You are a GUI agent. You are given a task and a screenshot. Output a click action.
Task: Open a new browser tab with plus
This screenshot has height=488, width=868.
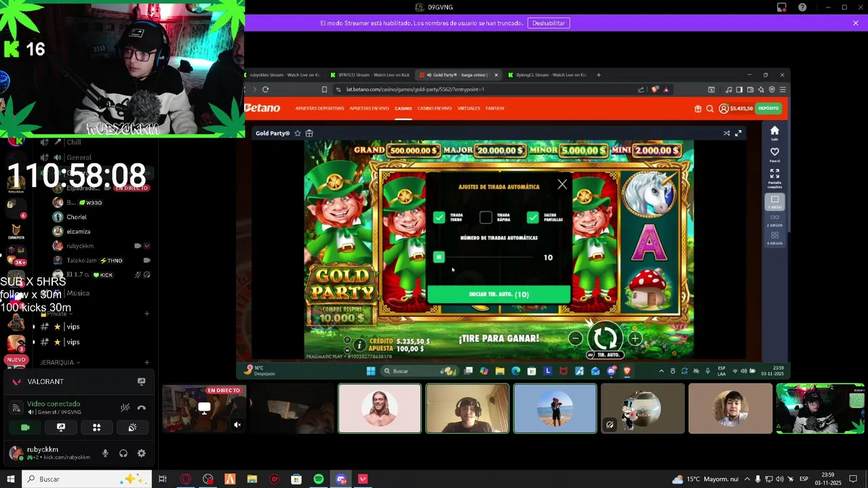[x=598, y=75]
